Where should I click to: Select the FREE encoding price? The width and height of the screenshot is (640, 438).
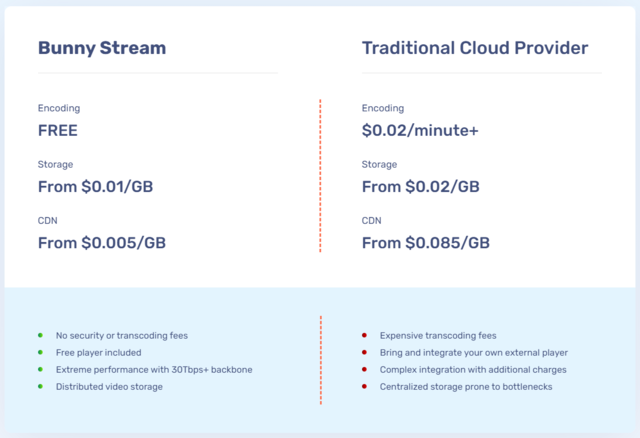58,131
